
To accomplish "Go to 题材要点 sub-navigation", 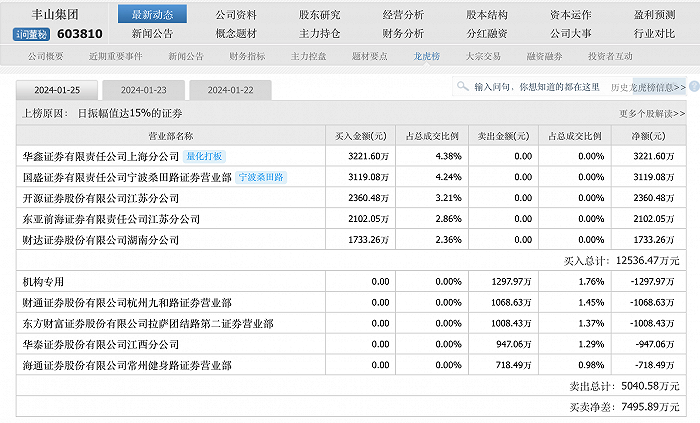I will [x=370, y=56].
